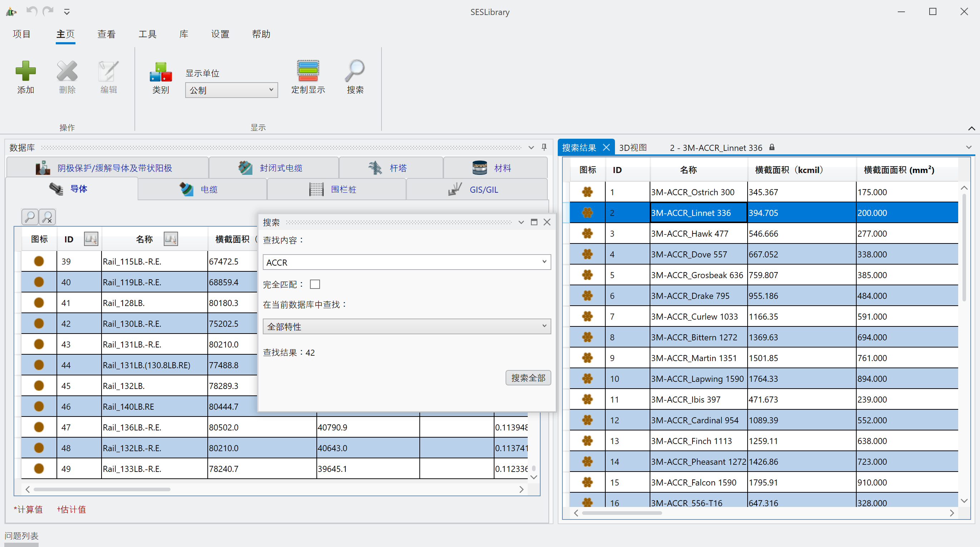Click the brown circle icon in Rail_128LB. row
Screen dimensions: 980x547
(39, 302)
